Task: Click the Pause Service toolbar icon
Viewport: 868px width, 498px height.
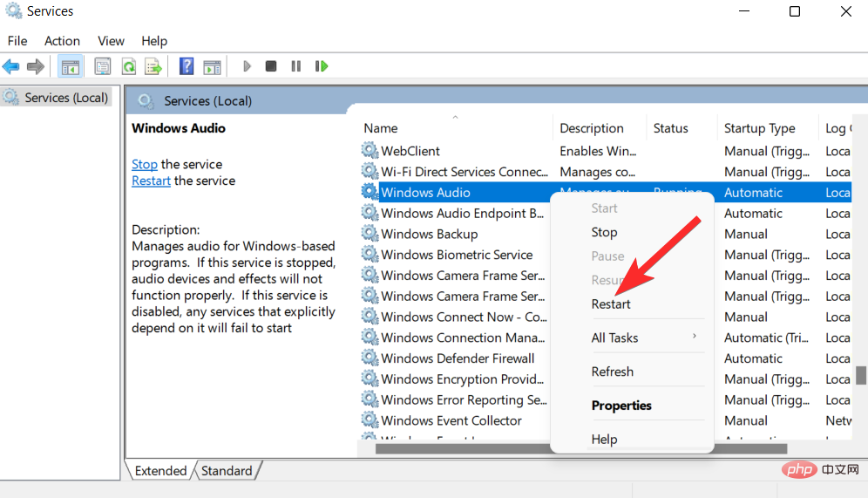Action: coord(296,66)
